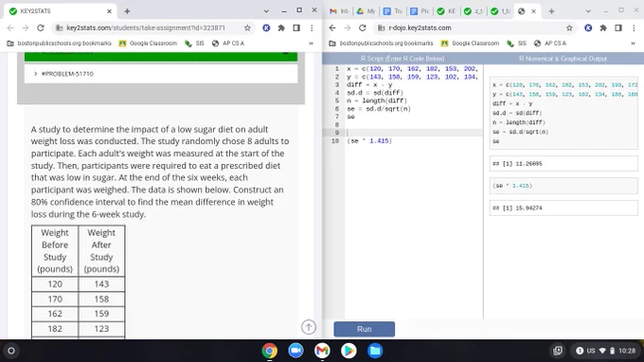Open new tab in right browser window
The height and width of the screenshot is (362, 644).
551,11
